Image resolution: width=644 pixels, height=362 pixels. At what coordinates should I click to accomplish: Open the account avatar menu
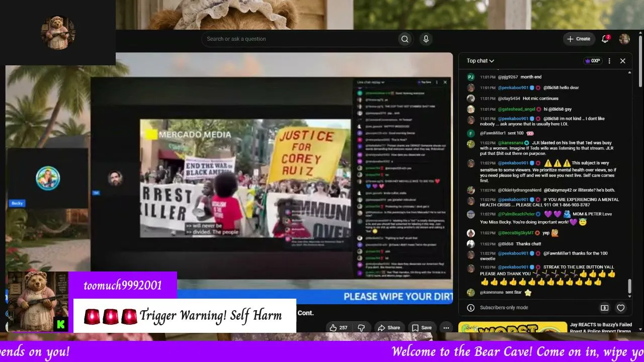(624, 39)
